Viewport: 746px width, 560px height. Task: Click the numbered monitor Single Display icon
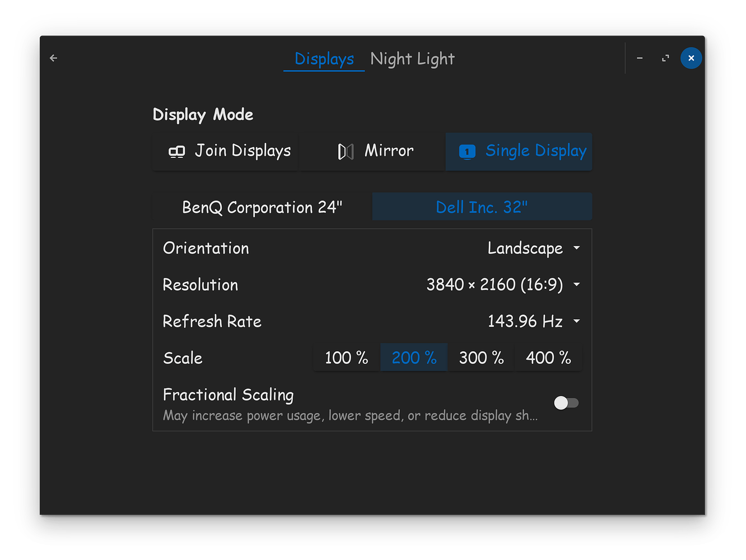(467, 151)
